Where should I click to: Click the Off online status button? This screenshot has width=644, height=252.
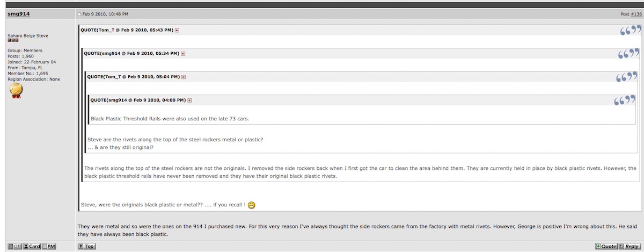[x=14, y=246]
